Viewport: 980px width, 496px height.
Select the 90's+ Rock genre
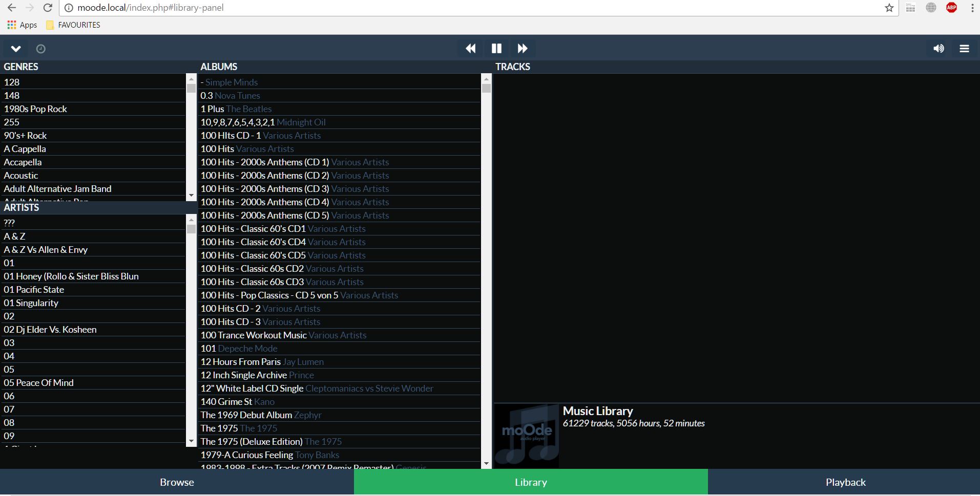click(93, 135)
